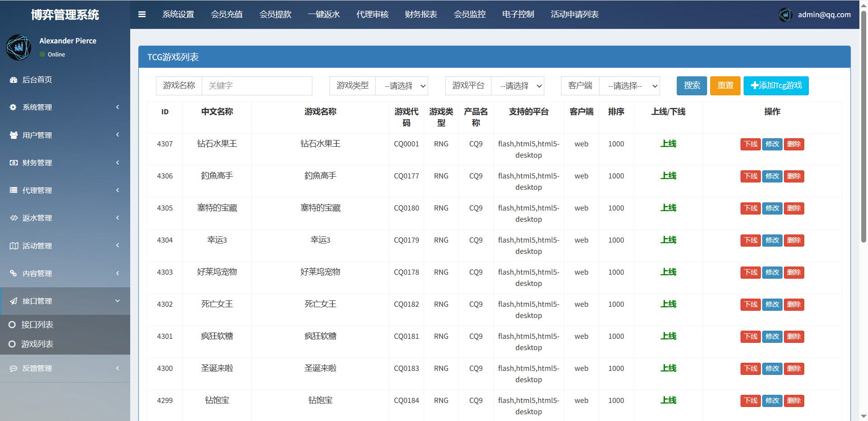This screenshot has width=868, height=421.
Task: Click the blue 搜索 button
Action: pos(691,86)
